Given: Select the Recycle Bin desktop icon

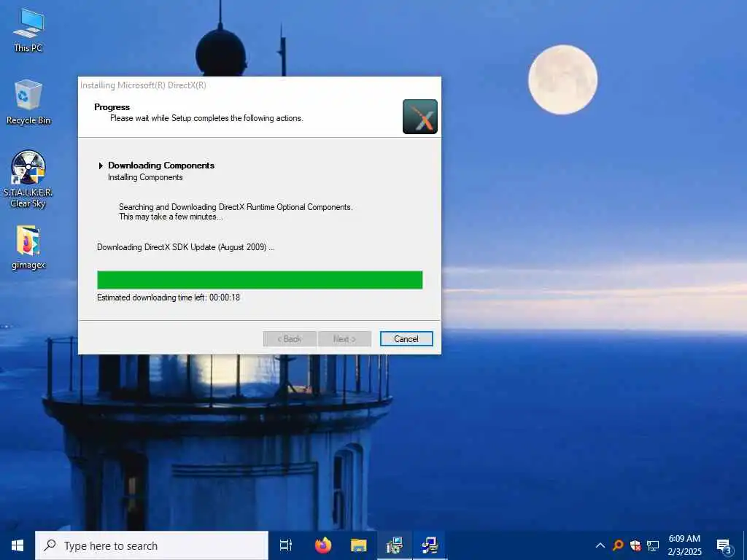Looking at the screenshot, I should pyautogui.click(x=28, y=102).
